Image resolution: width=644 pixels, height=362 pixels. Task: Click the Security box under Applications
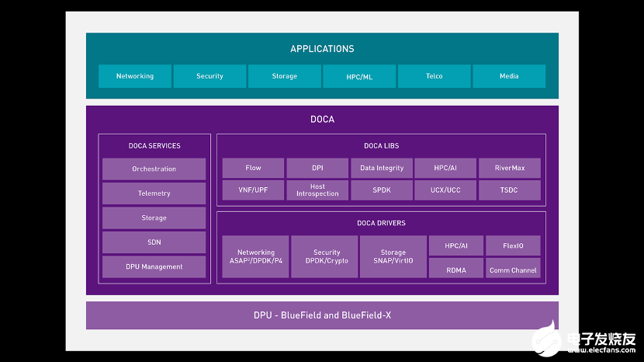(x=209, y=76)
